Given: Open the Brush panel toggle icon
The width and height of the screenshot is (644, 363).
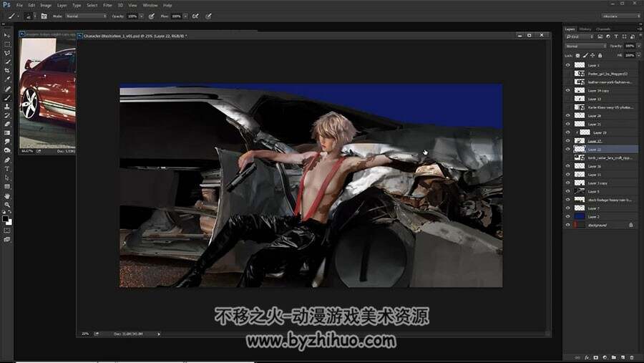Looking at the screenshot, I should click(x=44, y=16).
